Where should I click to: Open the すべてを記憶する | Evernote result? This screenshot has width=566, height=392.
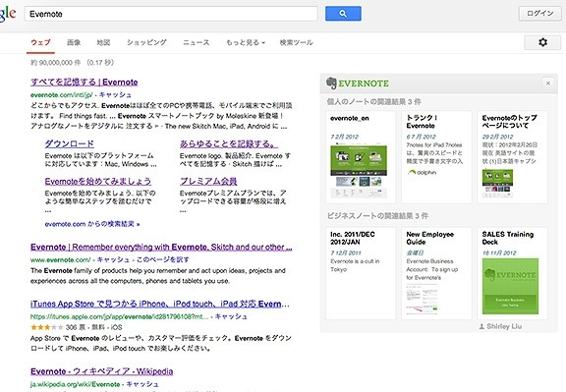85,83
